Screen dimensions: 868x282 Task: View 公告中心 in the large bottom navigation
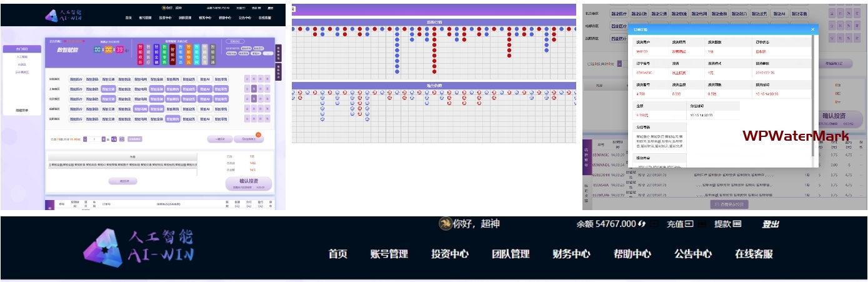pyautogui.click(x=692, y=254)
